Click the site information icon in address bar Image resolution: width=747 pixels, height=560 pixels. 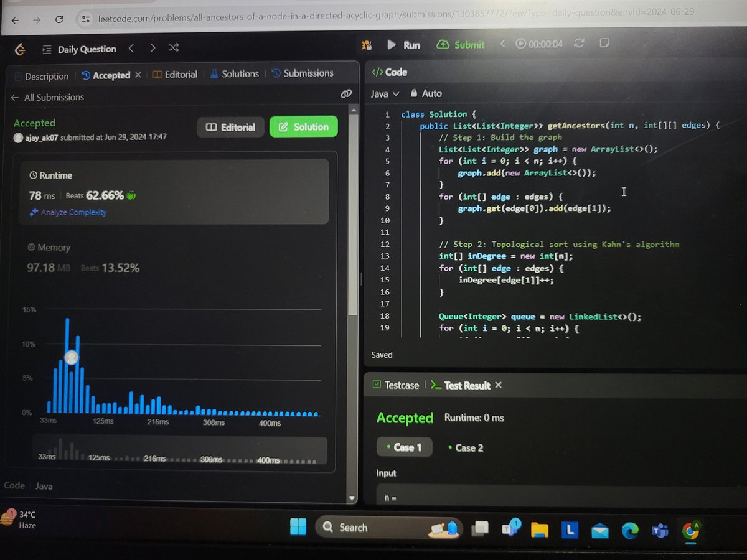tap(87, 19)
